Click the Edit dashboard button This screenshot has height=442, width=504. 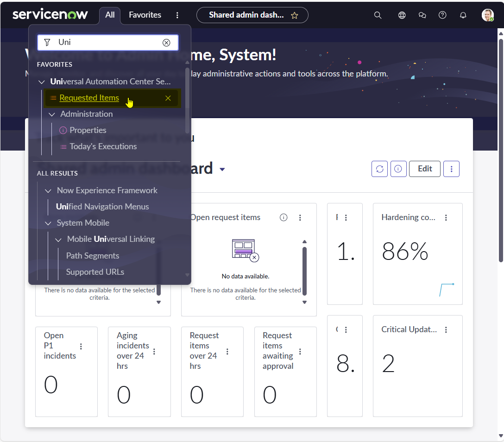coord(425,169)
